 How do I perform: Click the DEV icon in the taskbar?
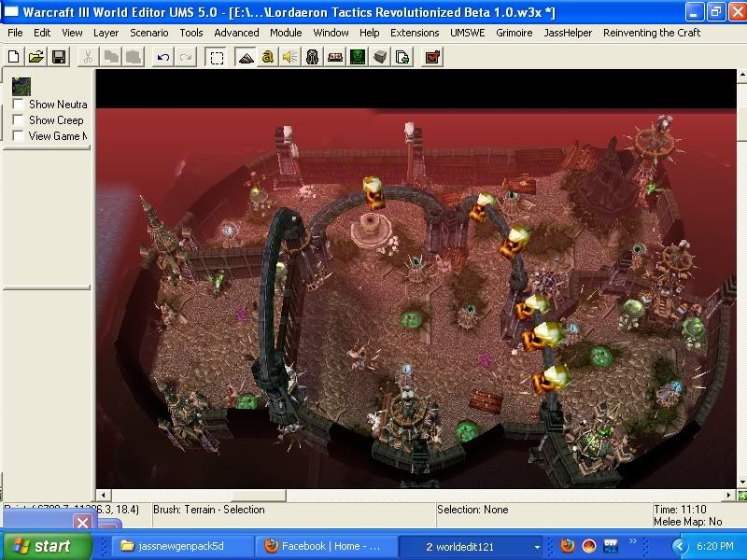(611, 546)
